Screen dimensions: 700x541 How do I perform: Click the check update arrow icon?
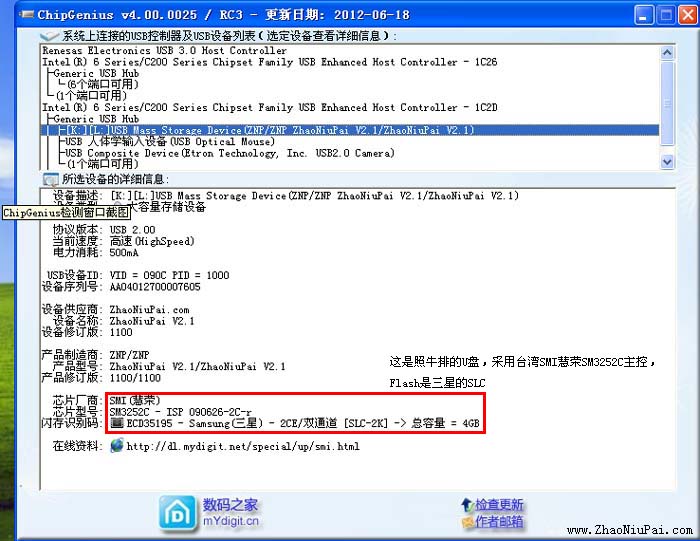pyautogui.click(x=467, y=505)
